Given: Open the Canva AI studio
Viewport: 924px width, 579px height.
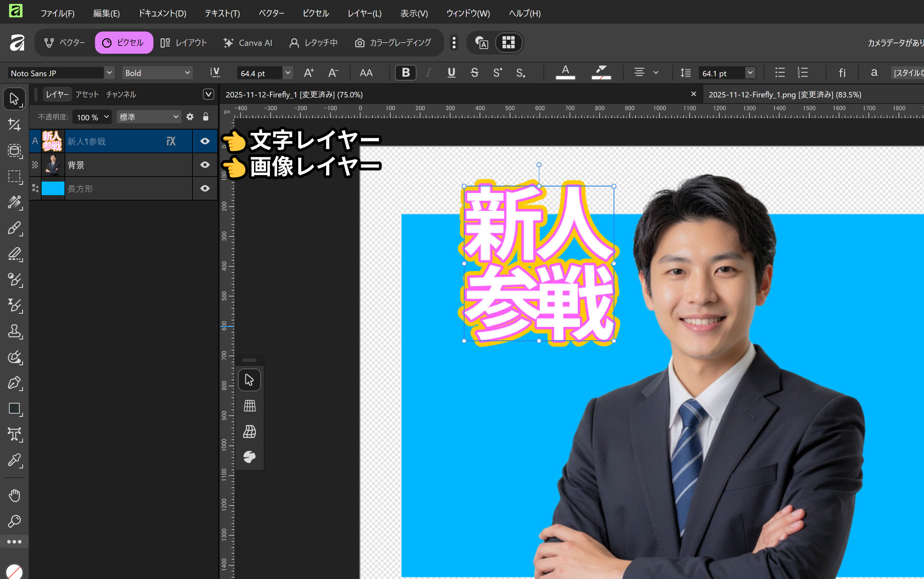Looking at the screenshot, I should pos(248,43).
